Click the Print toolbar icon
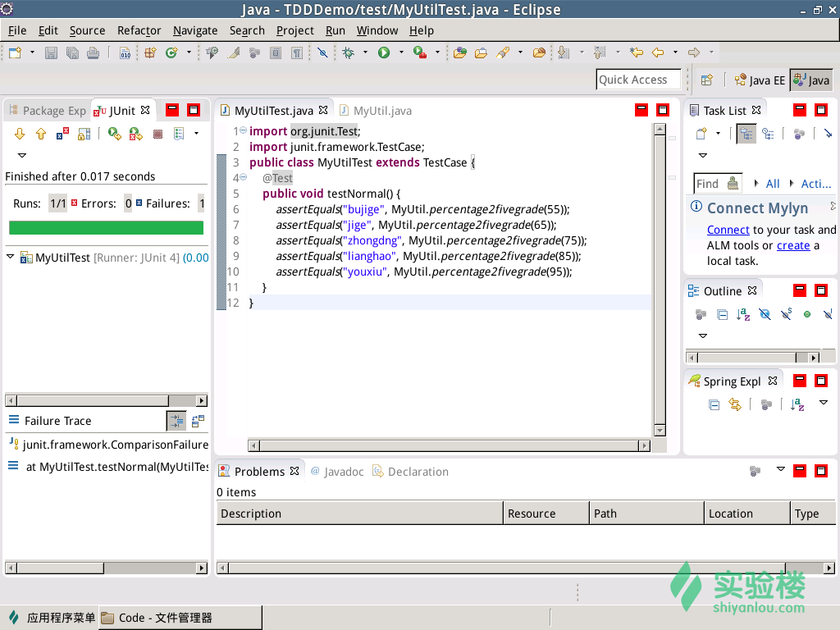The width and height of the screenshot is (840, 630). coord(94,52)
